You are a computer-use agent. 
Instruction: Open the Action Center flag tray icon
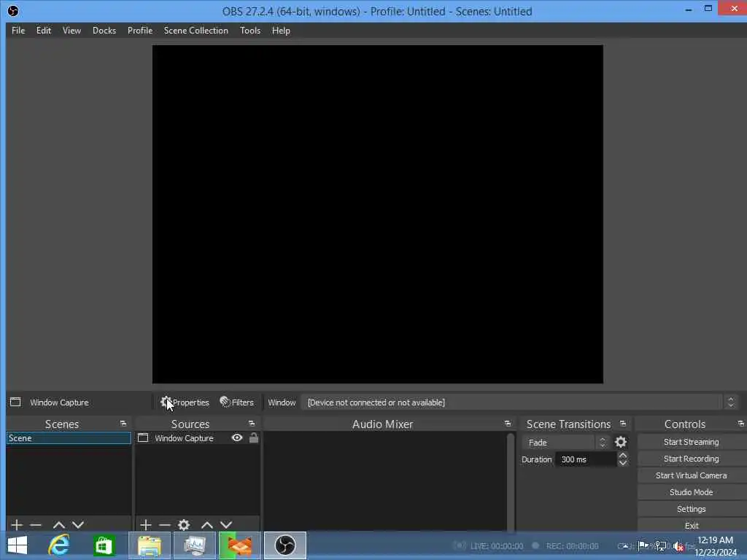643,545
